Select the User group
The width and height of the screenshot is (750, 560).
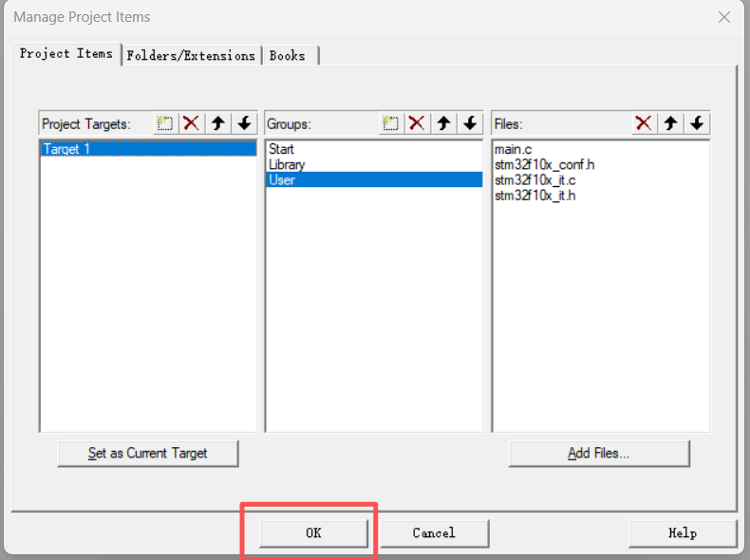(x=373, y=179)
